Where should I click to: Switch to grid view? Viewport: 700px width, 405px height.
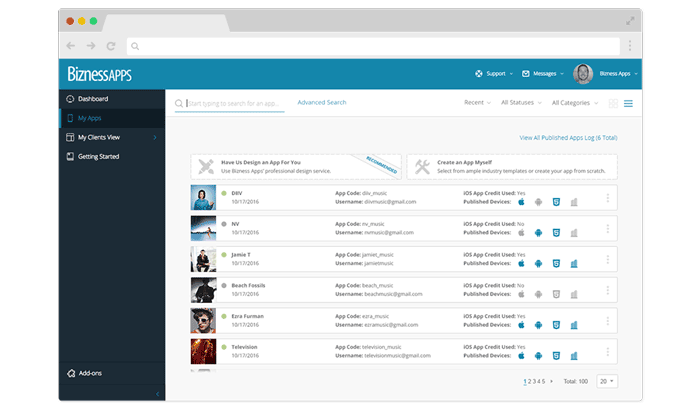coord(613,104)
